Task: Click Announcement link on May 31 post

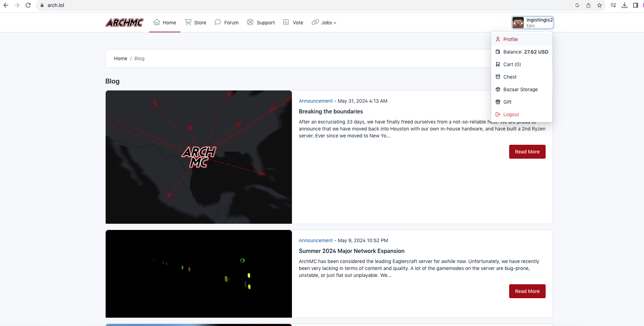Action: point(316,101)
